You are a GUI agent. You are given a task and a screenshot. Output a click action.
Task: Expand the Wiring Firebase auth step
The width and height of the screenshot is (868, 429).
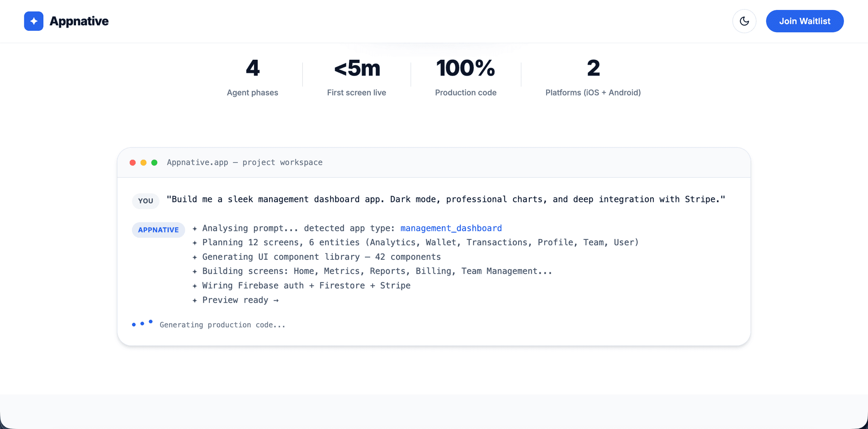[x=302, y=286]
